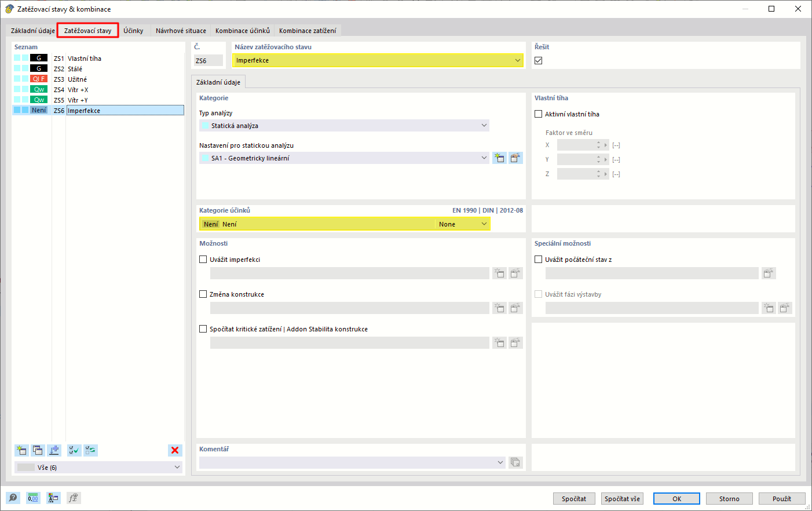812x511 pixels.
Task: Check Uvážit fázi výstavby
Action: [539, 294]
